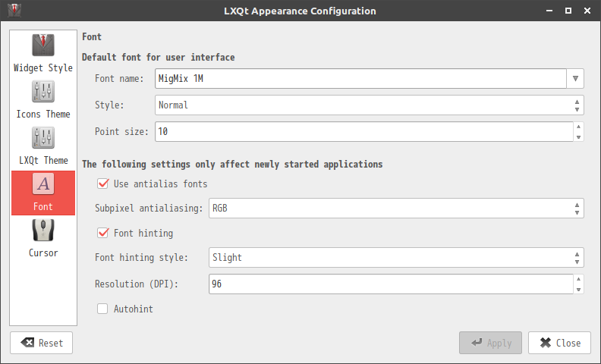The height and width of the screenshot is (364, 601).
Task: Switch to the Widget Style label in the sidebar
Action: click(x=43, y=67)
